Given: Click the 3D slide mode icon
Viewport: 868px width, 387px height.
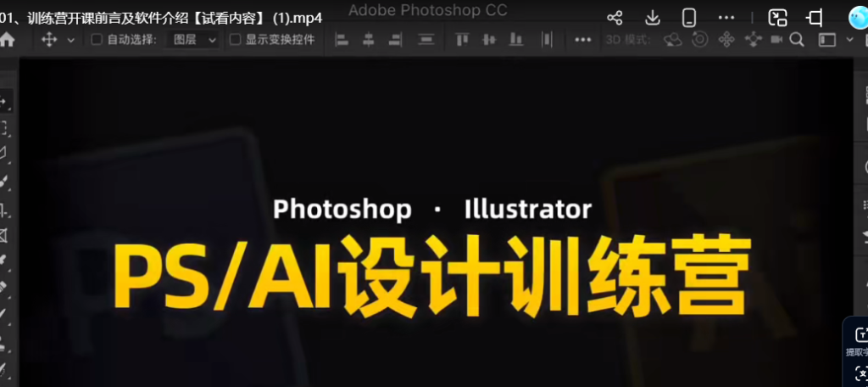Looking at the screenshot, I should pyautogui.click(x=753, y=39).
